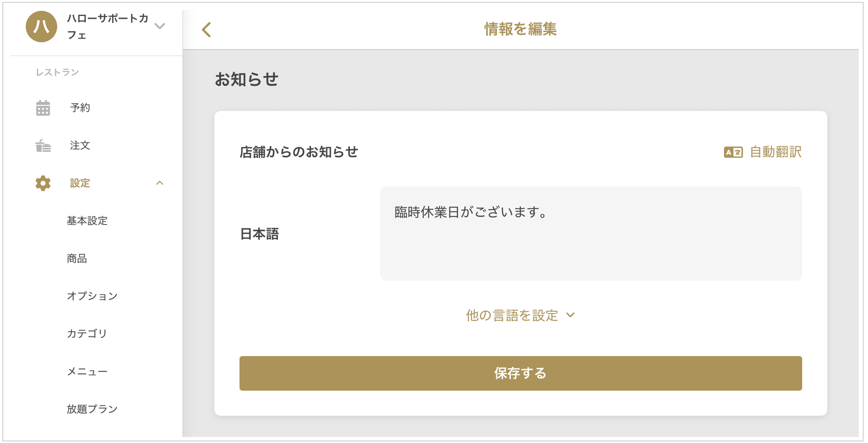Open the 予約 reservations section
Screen dimensions: 868x443
[x=80, y=108]
